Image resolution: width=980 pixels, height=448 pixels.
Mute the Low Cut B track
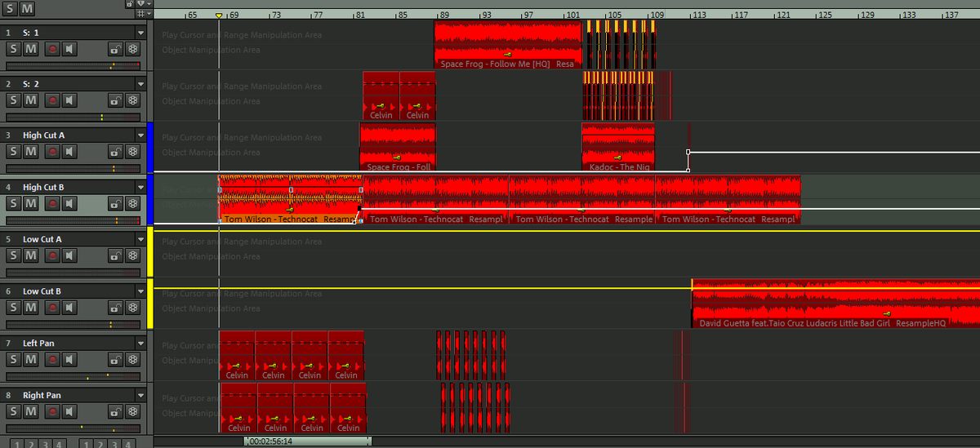[30, 308]
